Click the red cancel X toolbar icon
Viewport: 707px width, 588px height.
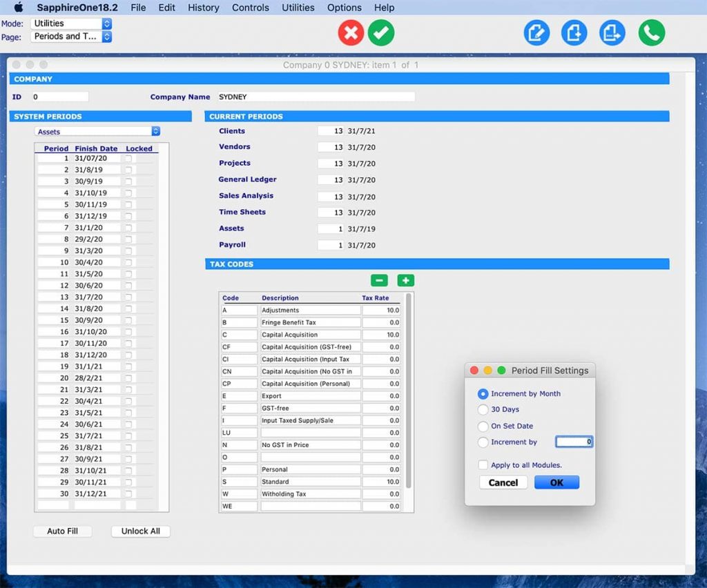(351, 32)
